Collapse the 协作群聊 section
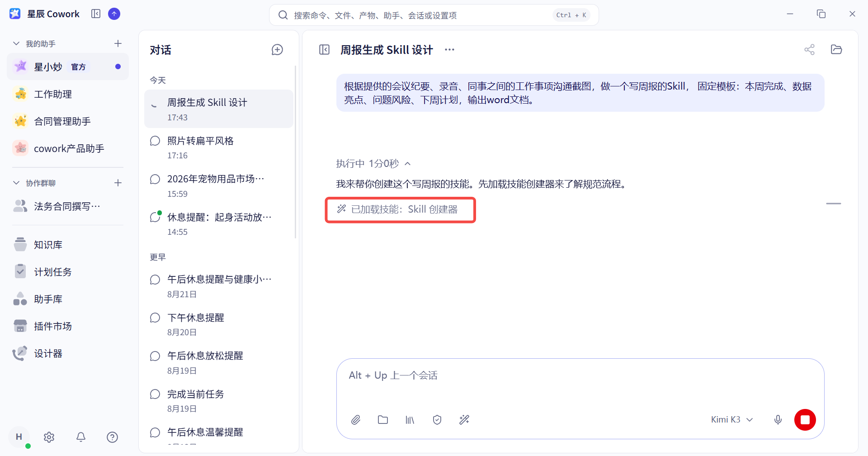868x456 pixels. point(16,183)
